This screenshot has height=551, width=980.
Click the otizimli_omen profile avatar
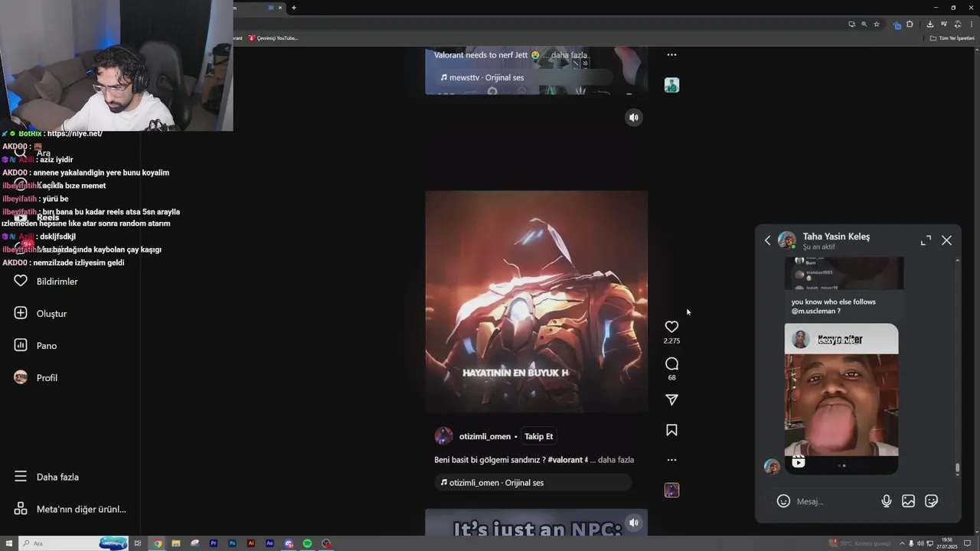[x=443, y=436]
